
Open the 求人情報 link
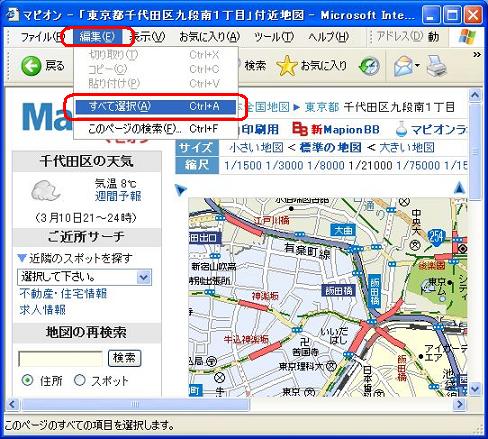tap(42, 310)
